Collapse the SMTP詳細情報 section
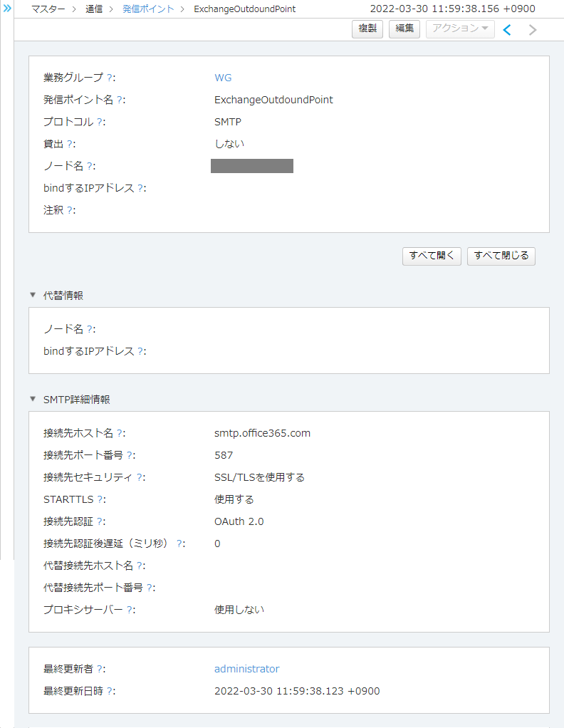This screenshot has height=728, width=564. [32, 400]
